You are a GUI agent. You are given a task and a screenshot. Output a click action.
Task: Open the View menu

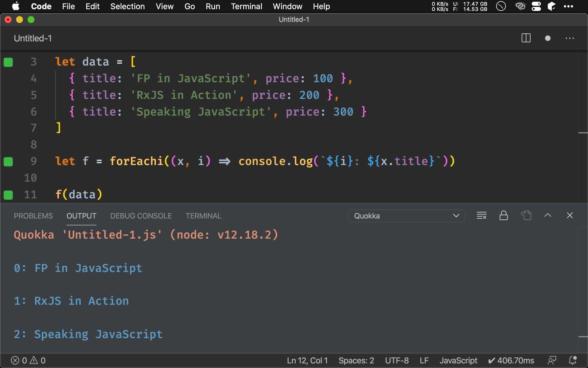(x=165, y=6)
